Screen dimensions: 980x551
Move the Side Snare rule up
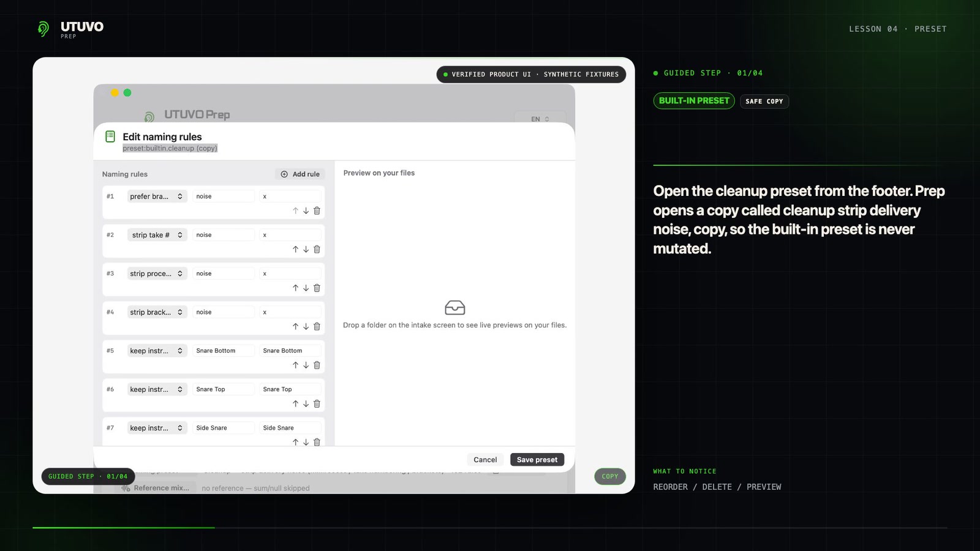[295, 442]
